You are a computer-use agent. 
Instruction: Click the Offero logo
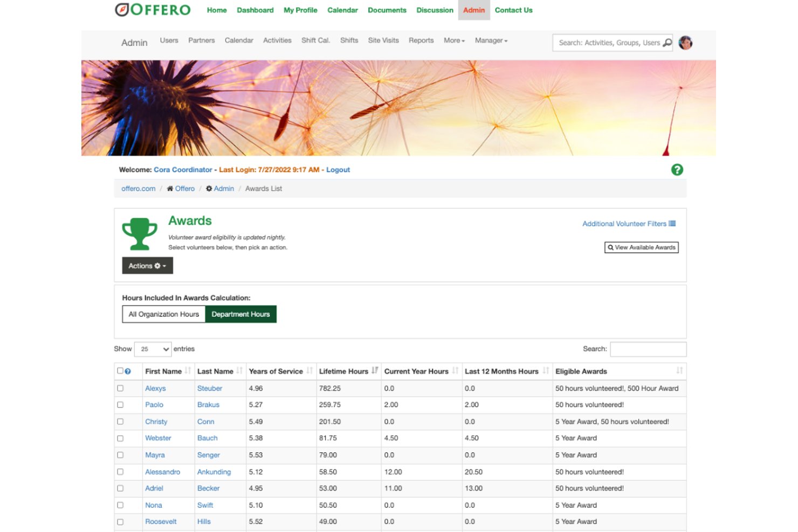tap(153, 10)
